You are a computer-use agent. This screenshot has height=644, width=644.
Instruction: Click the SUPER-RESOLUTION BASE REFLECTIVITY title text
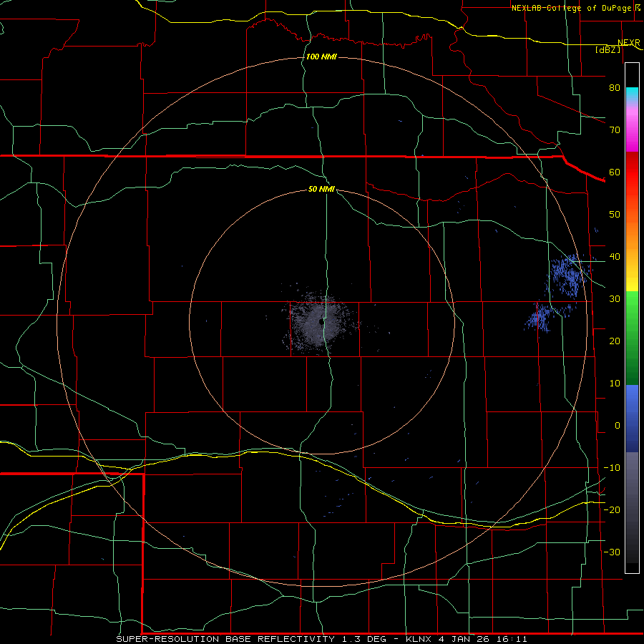pos(225,639)
